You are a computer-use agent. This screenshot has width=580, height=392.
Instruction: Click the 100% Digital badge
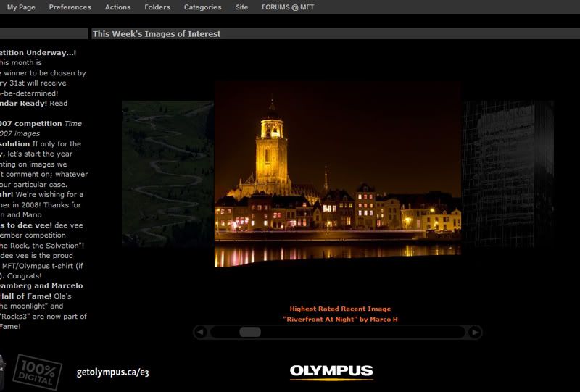pyautogui.click(x=38, y=372)
